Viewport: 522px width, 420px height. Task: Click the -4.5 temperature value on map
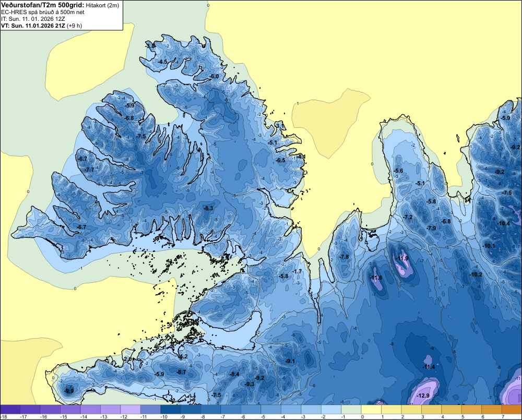click(162, 62)
